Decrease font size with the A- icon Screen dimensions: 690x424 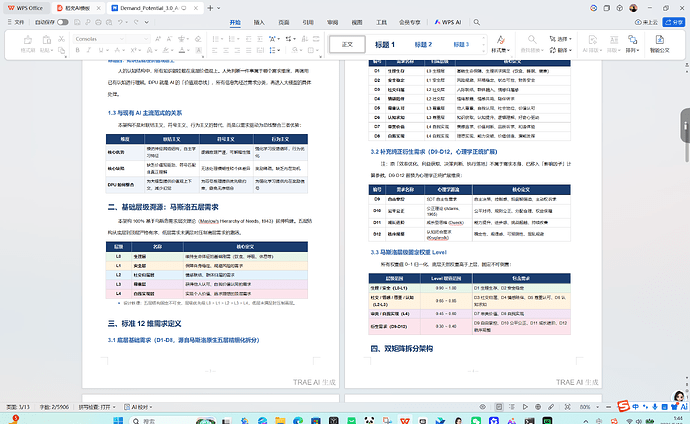pos(169,39)
